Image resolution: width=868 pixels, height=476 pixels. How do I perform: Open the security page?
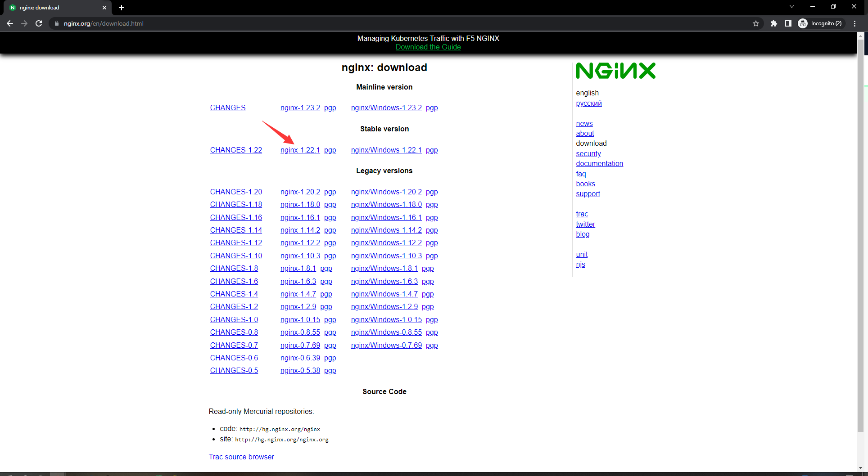coord(588,153)
